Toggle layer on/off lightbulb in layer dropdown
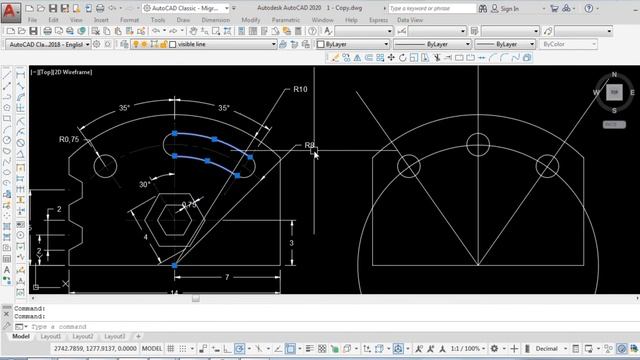Image resolution: width=640 pixels, height=360 pixels. (136, 44)
